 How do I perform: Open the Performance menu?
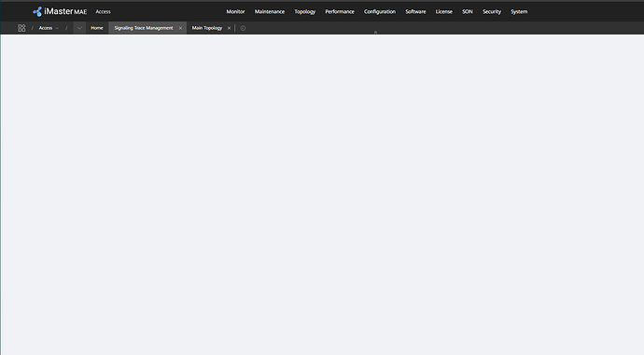[340, 11]
